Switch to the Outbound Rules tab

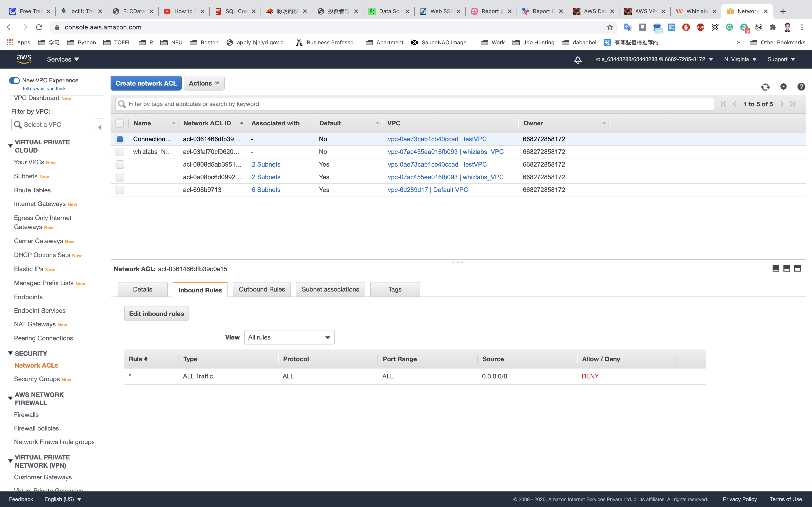(262, 289)
